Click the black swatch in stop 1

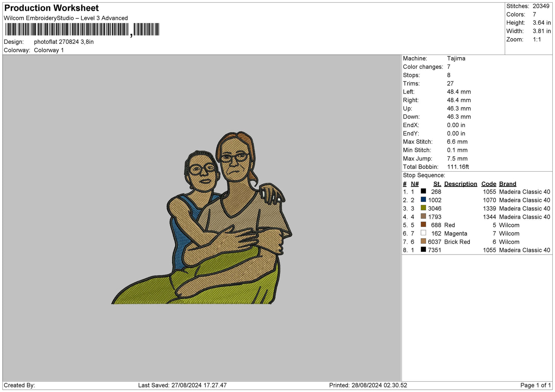pos(423,191)
